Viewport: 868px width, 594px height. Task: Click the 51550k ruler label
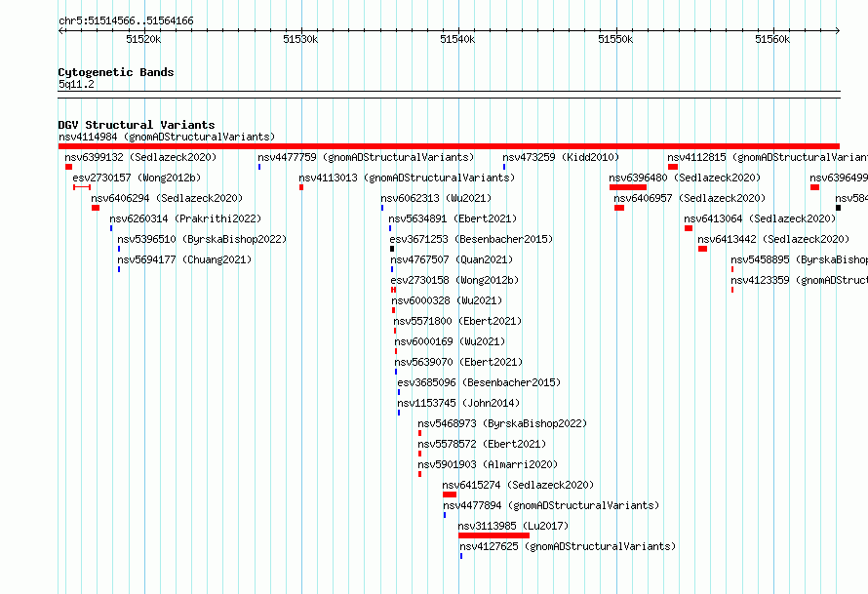click(x=615, y=39)
